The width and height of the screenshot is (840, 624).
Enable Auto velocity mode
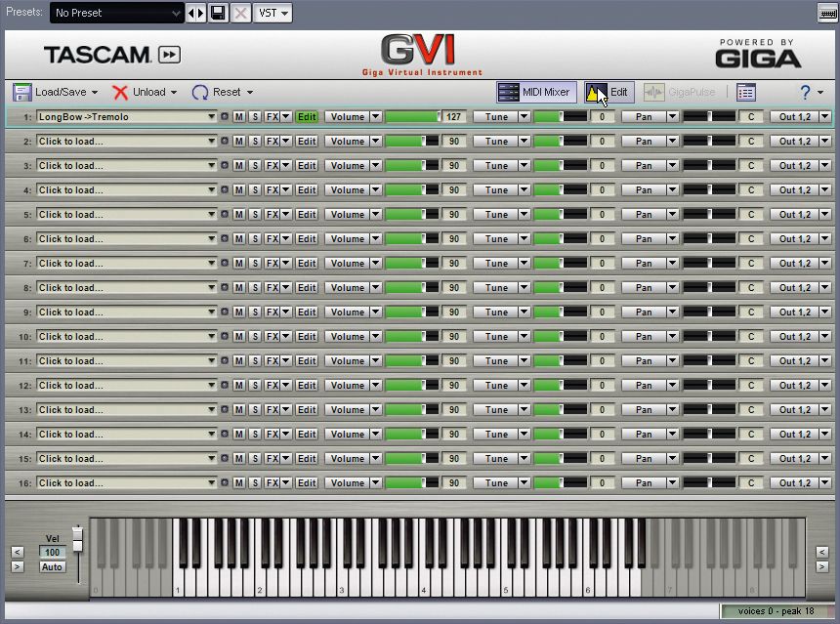pyautogui.click(x=52, y=567)
